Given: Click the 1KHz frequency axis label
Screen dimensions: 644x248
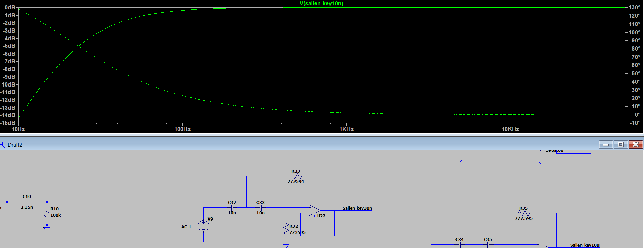Looking at the screenshot, I should (346, 129).
